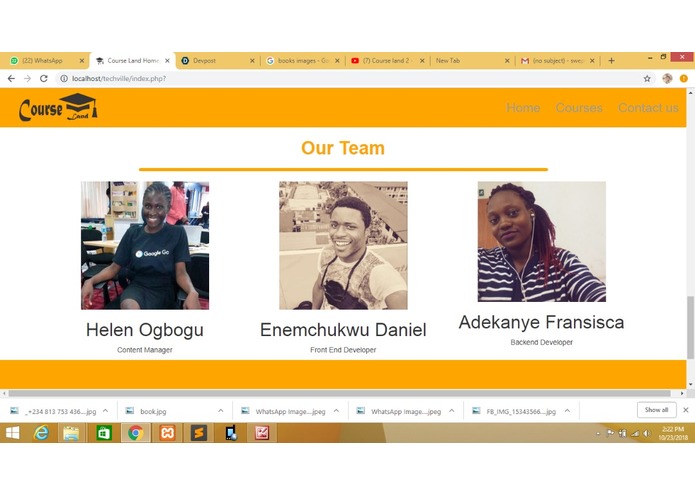Viewport: 695px width, 494px height.
Task: Switch to the New Tab tab
Action: [x=472, y=61]
